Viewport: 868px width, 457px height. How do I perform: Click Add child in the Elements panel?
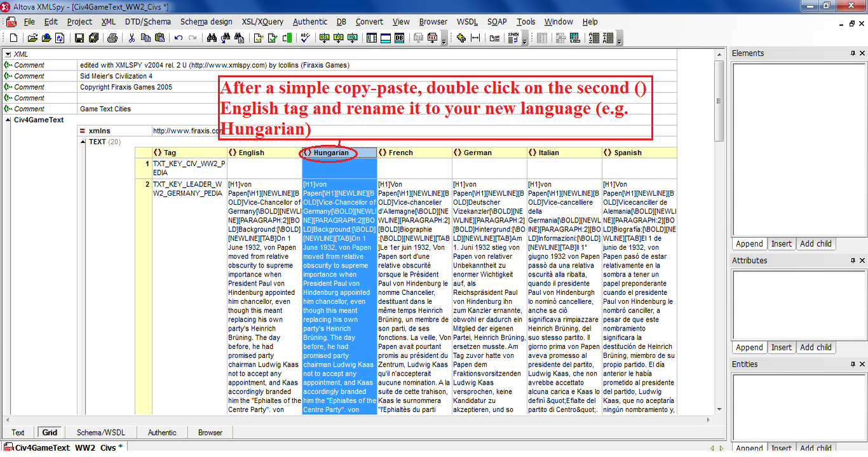click(x=815, y=243)
